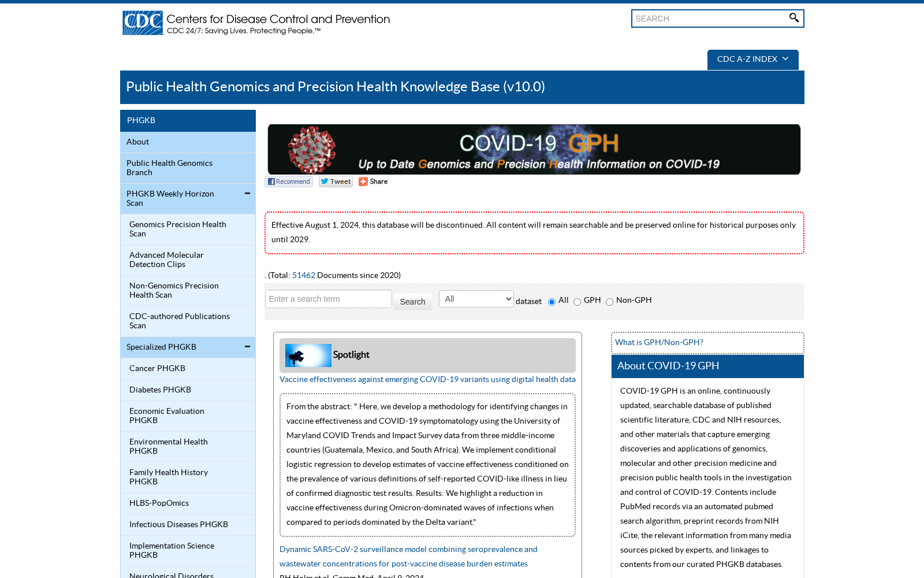Screen dimensions: 924x578
Task: Click the Spotlight heading text
Action: [x=351, y=355]
